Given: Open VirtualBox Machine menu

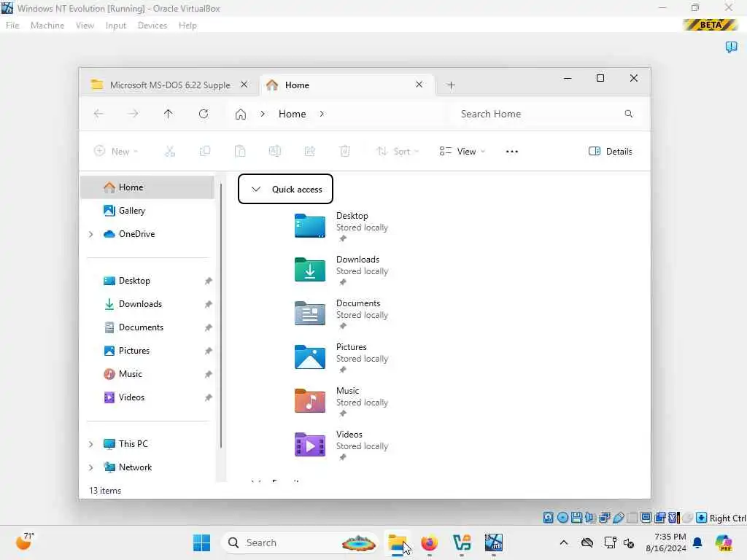Looking at the screenshot, I should tap(47, 26).
